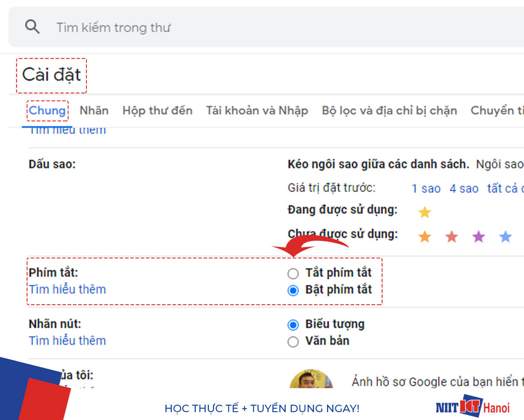Disable keyboard shortcuts via 'Tắt phím tắt'

[293, 273]
